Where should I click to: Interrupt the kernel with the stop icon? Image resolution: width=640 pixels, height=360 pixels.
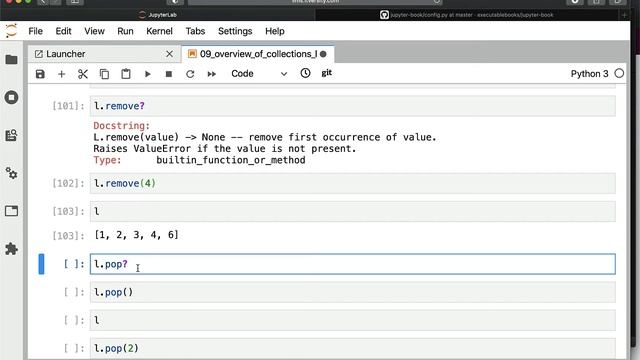[x=169, y=74]
